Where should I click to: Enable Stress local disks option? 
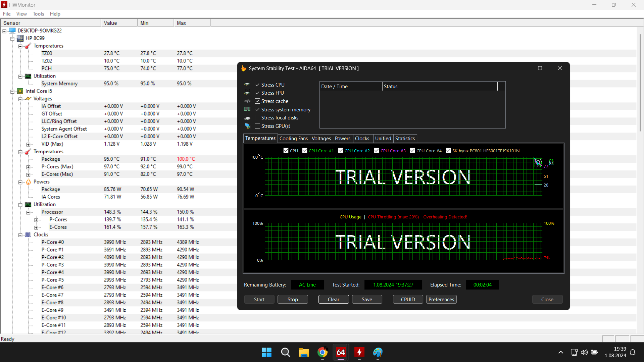tap(257, 118)
